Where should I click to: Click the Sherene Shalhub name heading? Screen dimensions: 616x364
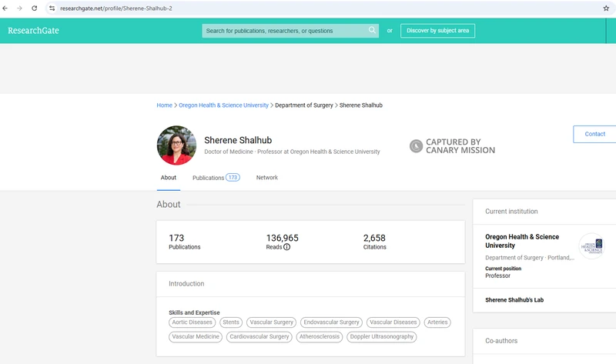tap(238, 140)
